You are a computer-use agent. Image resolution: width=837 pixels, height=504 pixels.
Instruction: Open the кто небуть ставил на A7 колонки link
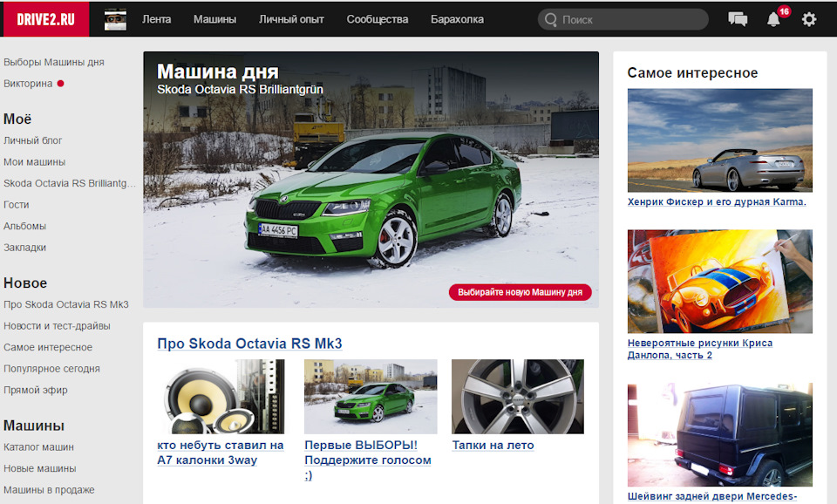[220, 453]
